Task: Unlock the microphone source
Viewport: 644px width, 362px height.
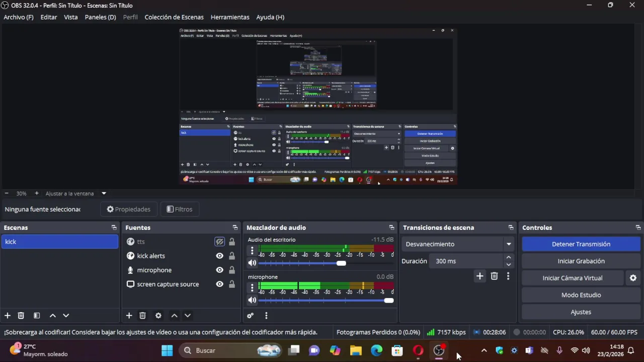Action: pyautogui.click(x=231, y=270)
